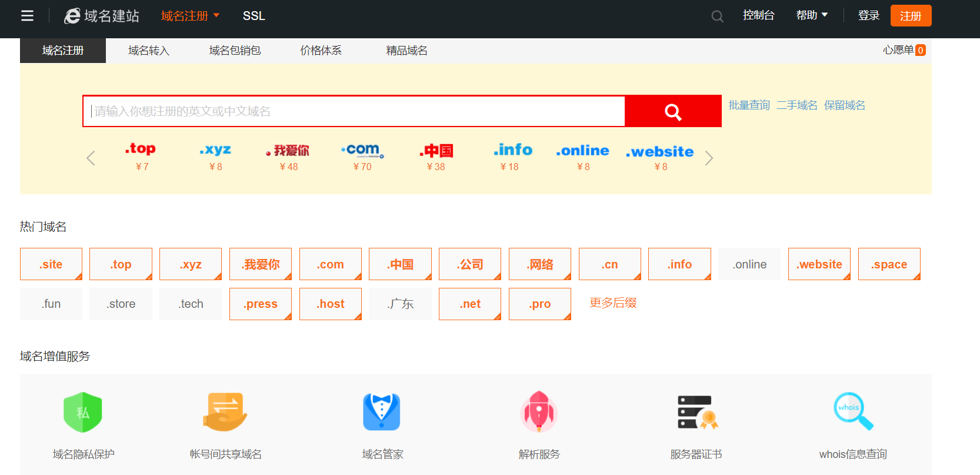Click the account domain sharing icon
Viewport: 980px width, 475px height.
click(225, 412)
